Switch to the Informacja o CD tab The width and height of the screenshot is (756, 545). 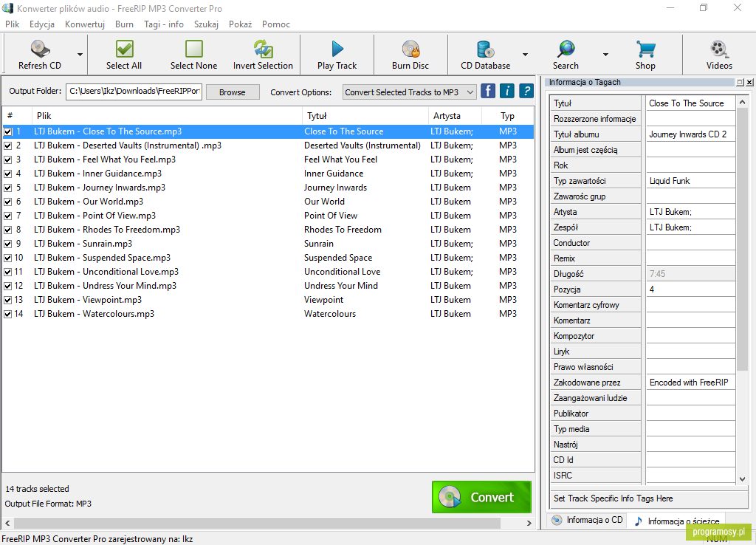click(x=587, y=520)
